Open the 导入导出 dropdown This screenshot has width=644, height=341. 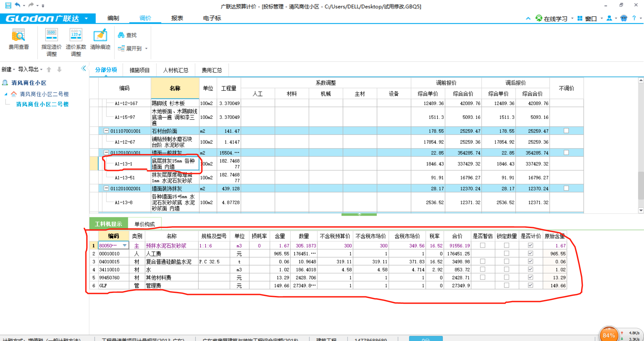30,69
